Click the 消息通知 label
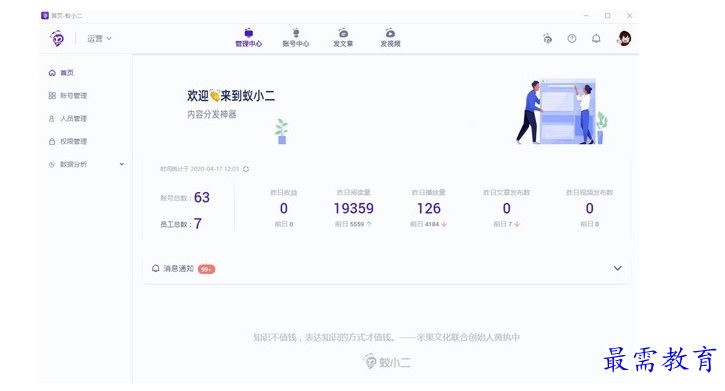The height and width of the screenshot is (391, 725). 178,269
